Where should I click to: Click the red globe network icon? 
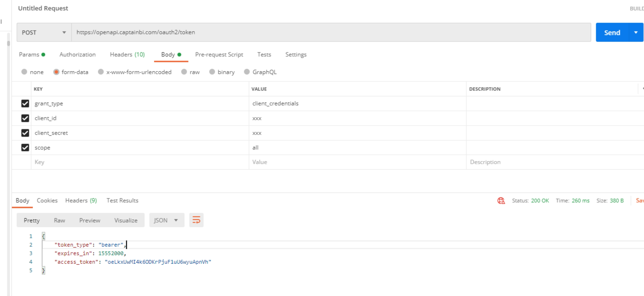click(x=501, y=201)
